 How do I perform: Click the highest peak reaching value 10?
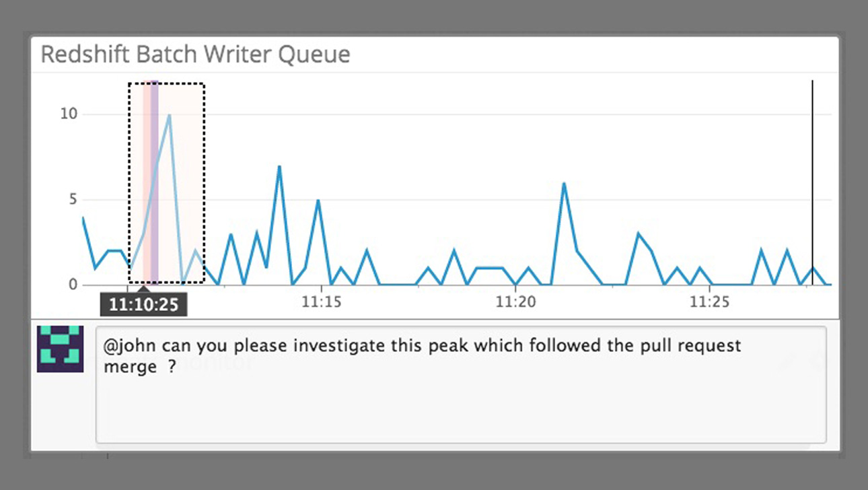click(169, 115)
